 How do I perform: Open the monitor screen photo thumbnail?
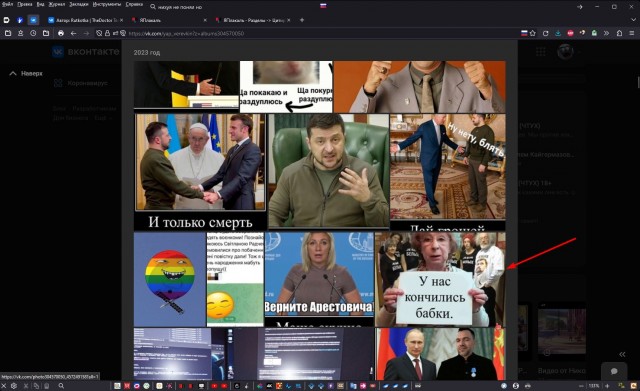coord(254,354)
